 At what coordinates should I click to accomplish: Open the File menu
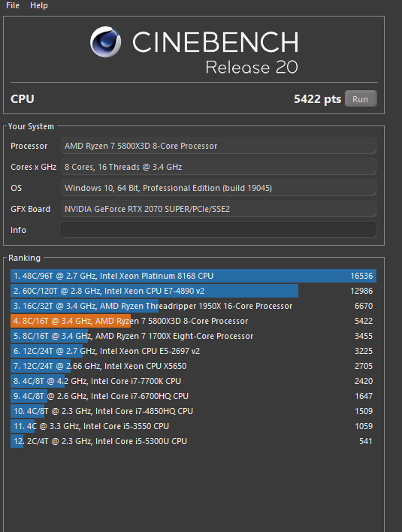point(13,5)
